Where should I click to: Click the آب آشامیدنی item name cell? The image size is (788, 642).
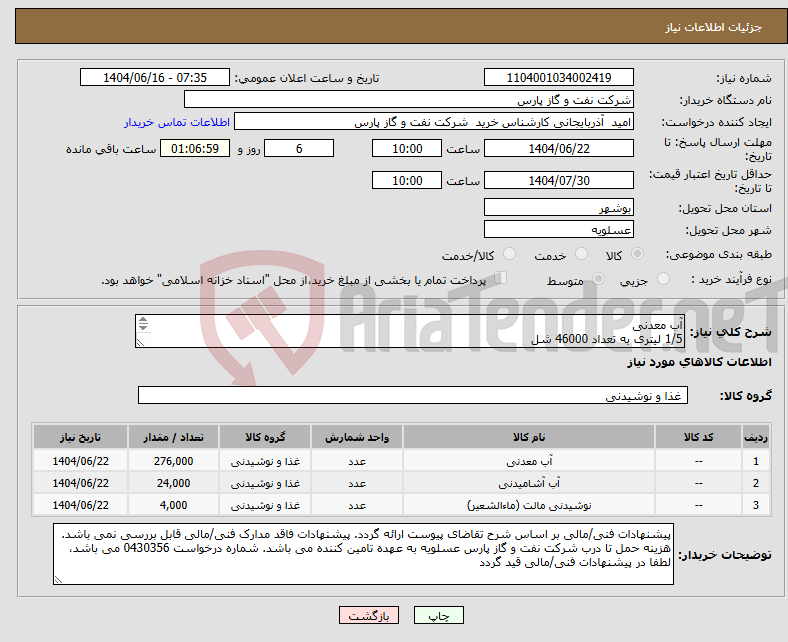529,483
